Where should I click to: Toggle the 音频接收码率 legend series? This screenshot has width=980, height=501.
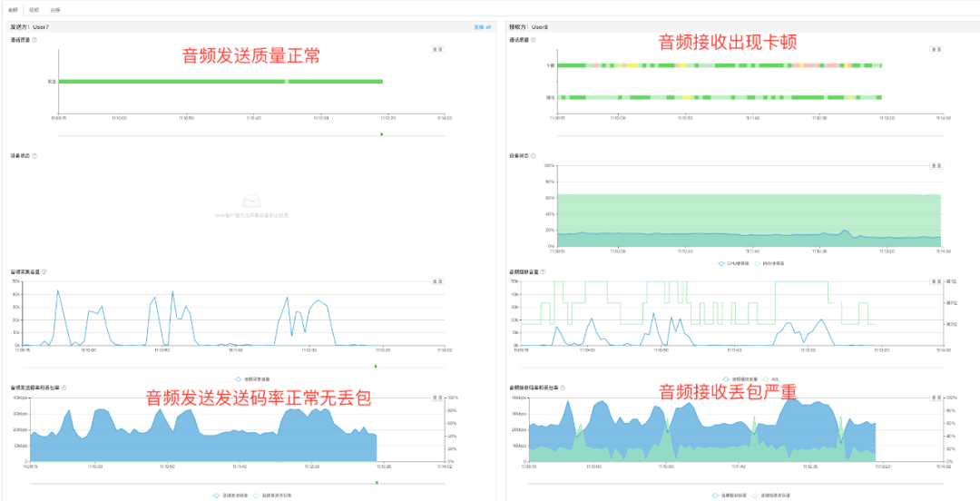[730, 495]
